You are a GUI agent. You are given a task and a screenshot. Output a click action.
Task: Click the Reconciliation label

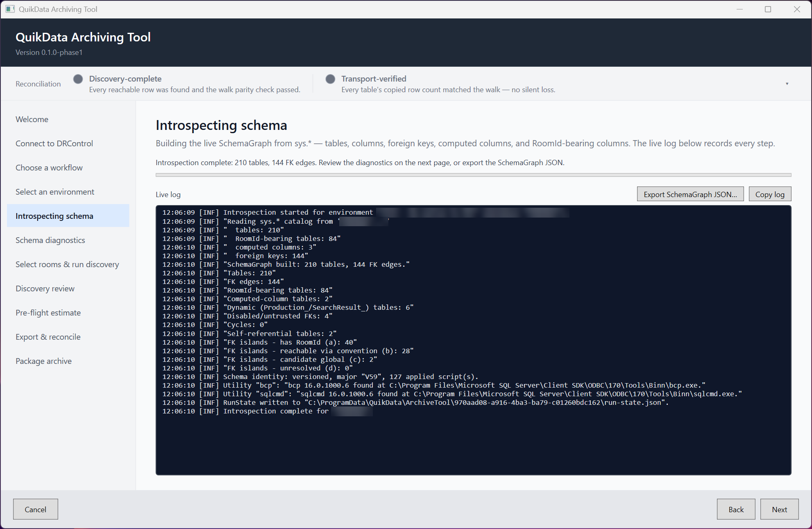(x=38, y=84)
